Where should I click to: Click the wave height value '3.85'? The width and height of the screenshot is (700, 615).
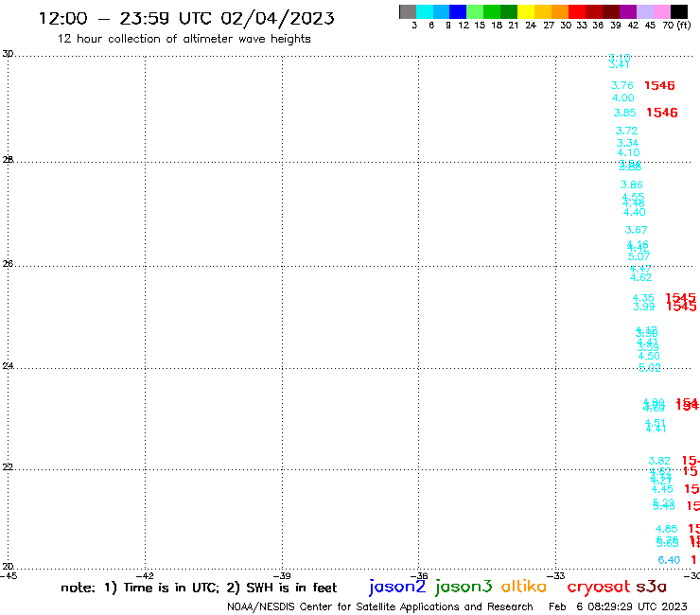coord(624,113)
